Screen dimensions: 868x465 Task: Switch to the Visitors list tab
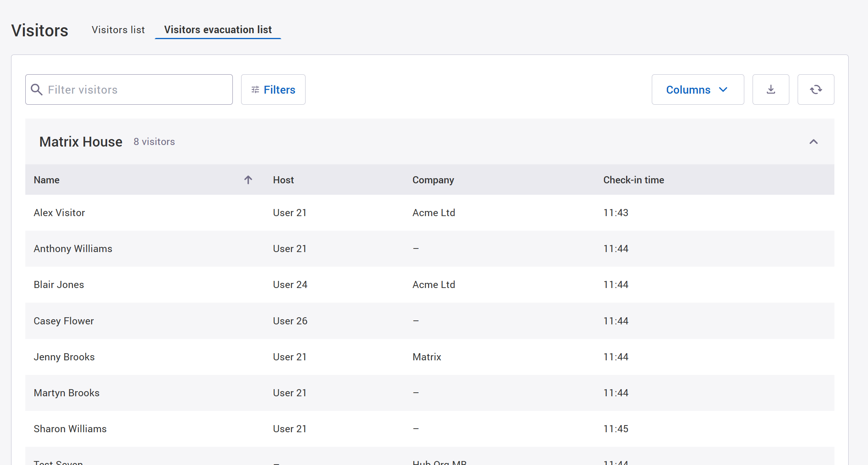tap(118, 30)
